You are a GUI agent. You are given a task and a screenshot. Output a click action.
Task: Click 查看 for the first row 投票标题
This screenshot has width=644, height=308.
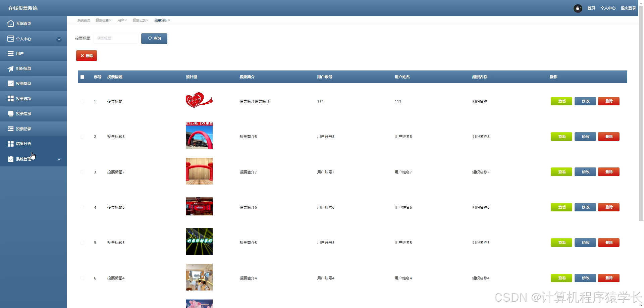(561, 101)
